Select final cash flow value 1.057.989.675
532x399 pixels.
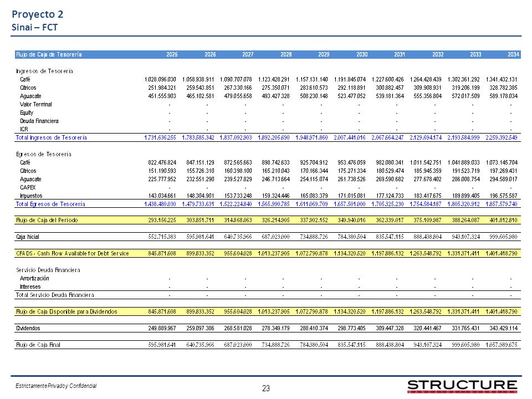pos(502,345)
